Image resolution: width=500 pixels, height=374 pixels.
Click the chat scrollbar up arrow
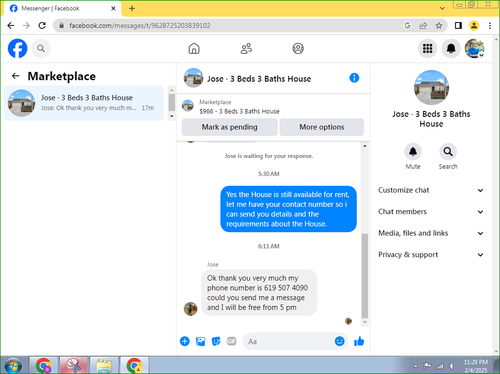(365, 146)
